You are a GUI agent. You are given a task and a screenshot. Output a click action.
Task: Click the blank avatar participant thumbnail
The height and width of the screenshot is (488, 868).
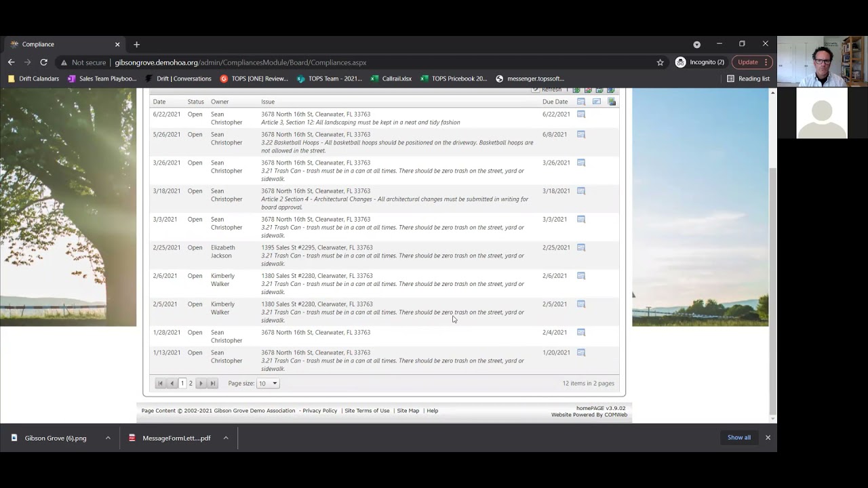pyautogui.click(x=822, y=113)
